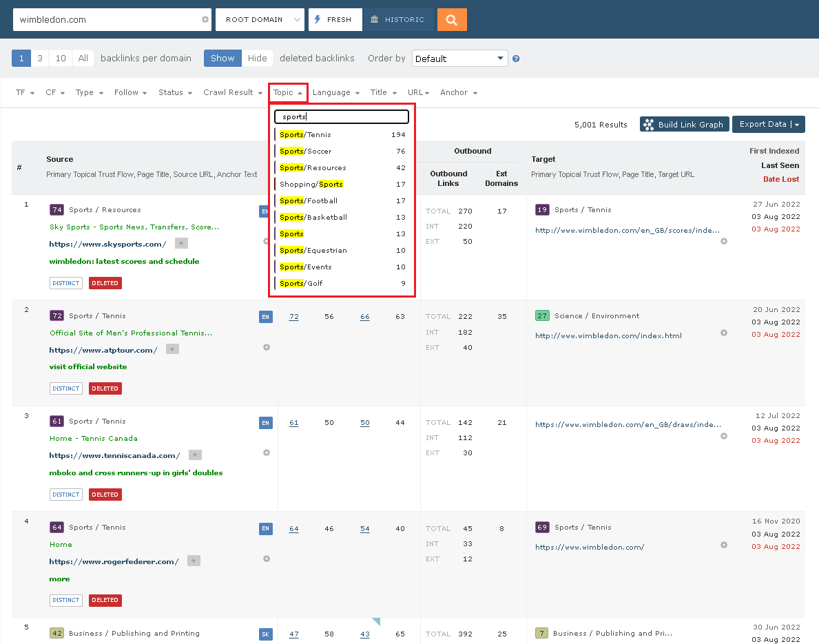This screenshot has height=644, width=819.
Task: Open the Order by dropdown
Action: [459, 58]
